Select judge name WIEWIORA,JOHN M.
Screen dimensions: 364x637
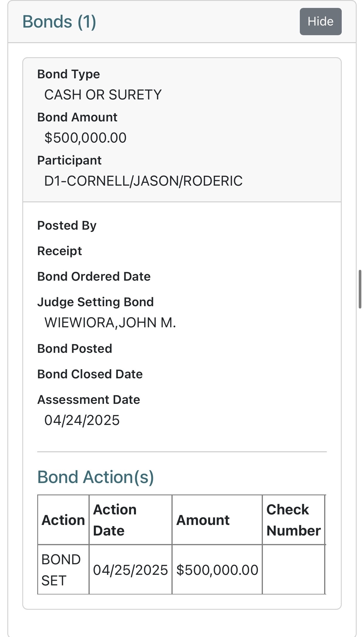click(110, 323)
